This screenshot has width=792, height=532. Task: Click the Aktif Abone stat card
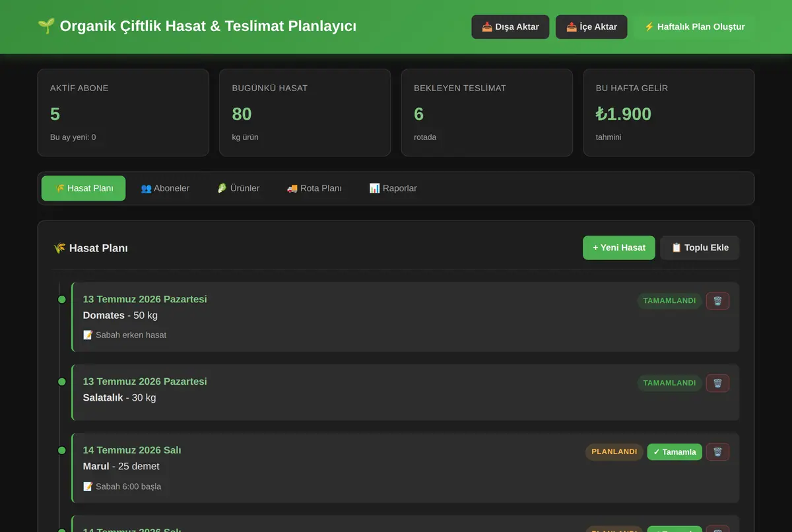(x=123, y=113)
